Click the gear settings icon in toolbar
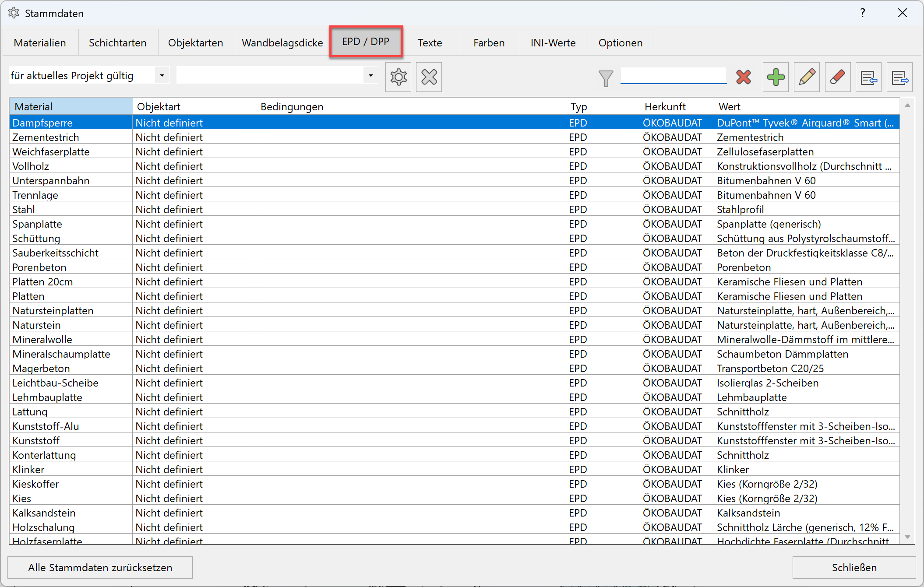This screenshot has height=587, width=924. click(x=398, y=77)
